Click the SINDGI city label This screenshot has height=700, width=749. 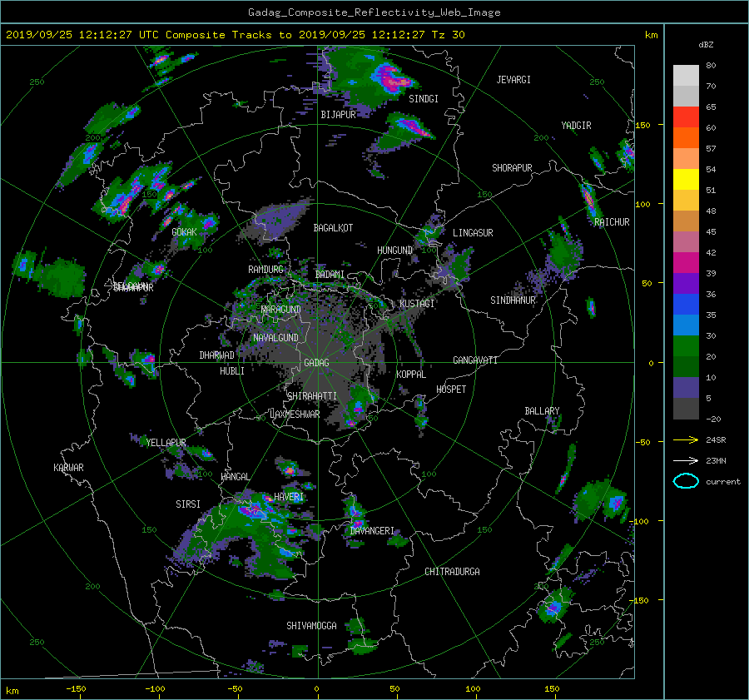click(x=424, y=99)
